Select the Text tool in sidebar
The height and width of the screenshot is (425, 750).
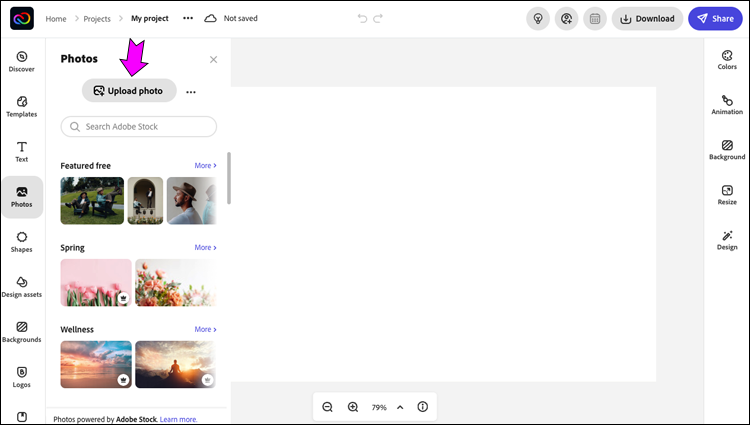(x=22, y=152)
